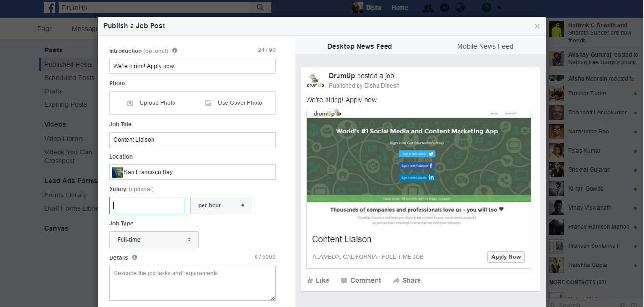
Task: Open the Messages tab behind the dialog
Action: pos(85,29)
